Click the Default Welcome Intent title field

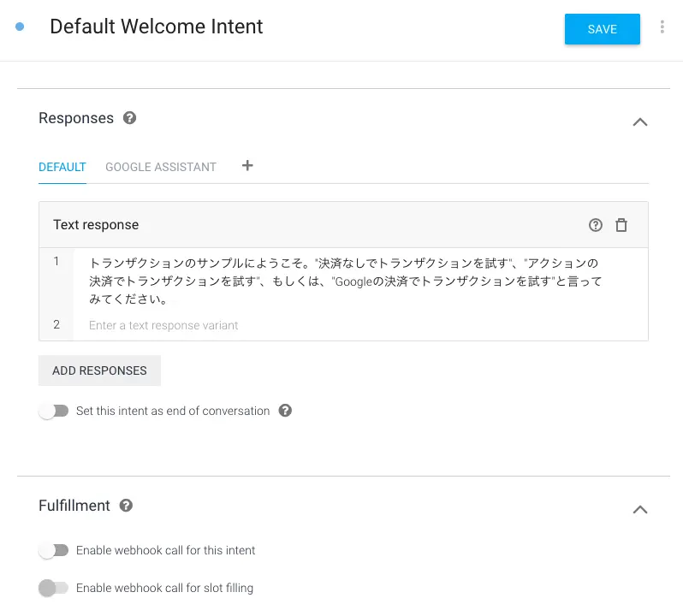157,27
